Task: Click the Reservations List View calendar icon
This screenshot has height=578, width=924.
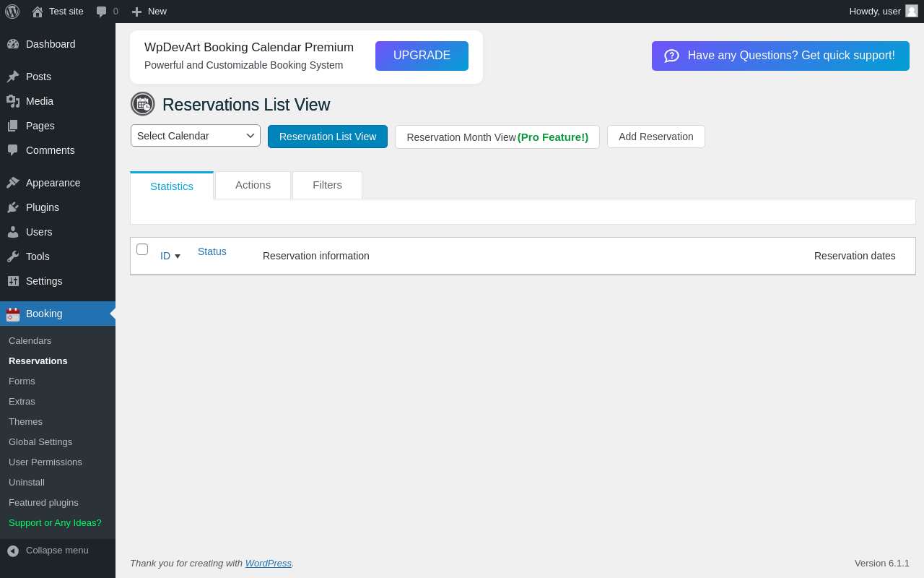Action: point(143,104)
